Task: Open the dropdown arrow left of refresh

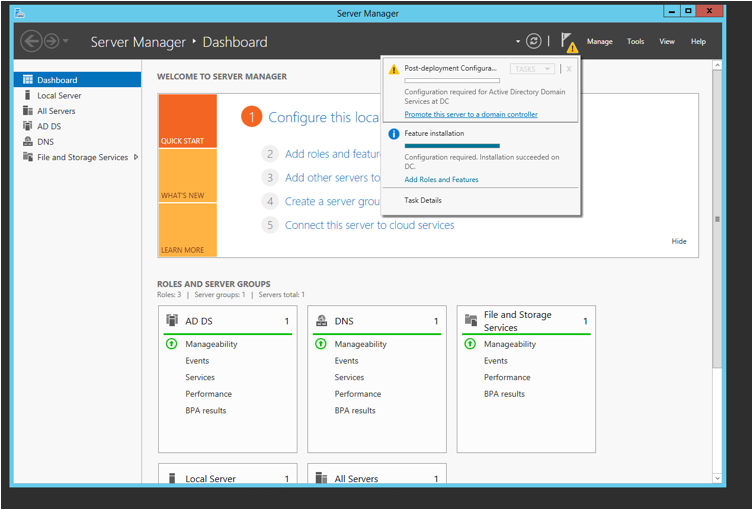Action: tap(518, 41)
